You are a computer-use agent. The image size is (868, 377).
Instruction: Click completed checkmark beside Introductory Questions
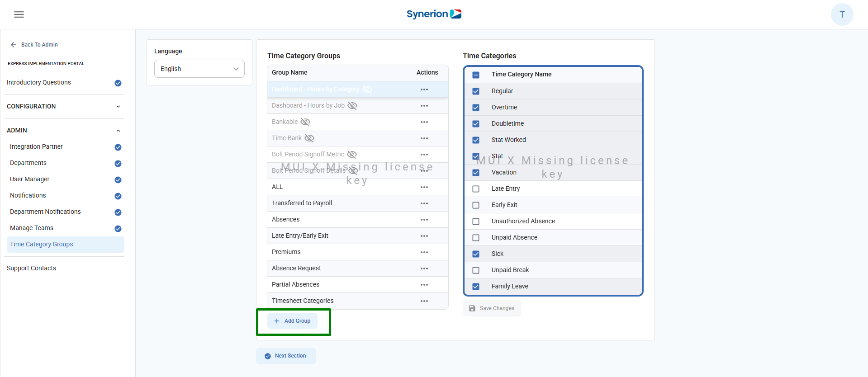click(118, 83)
